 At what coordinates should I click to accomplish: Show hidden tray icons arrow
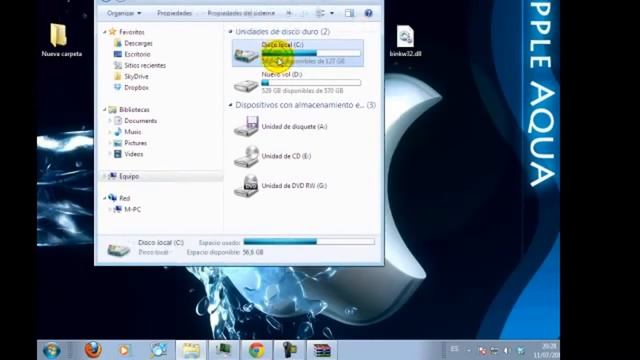click(x=469, y=351)
